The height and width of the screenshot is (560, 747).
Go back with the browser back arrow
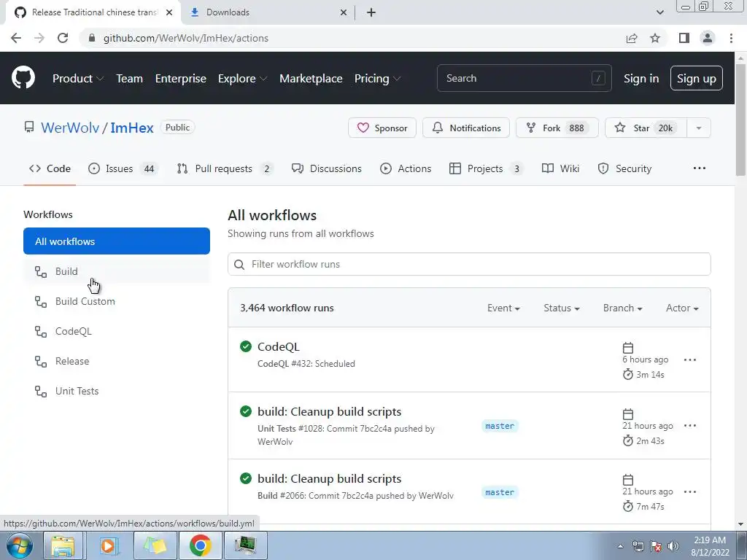pyautogui.click(x=16, y=38)
